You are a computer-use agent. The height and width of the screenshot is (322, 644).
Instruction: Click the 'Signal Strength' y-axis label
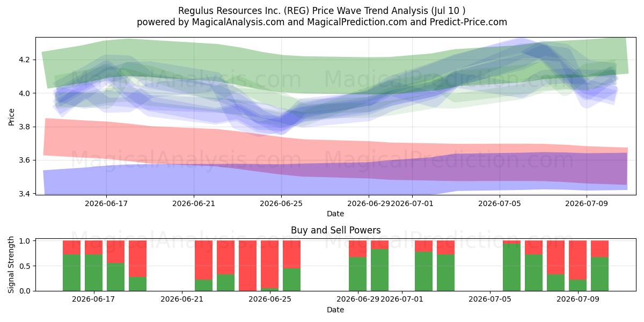[11, 266]
